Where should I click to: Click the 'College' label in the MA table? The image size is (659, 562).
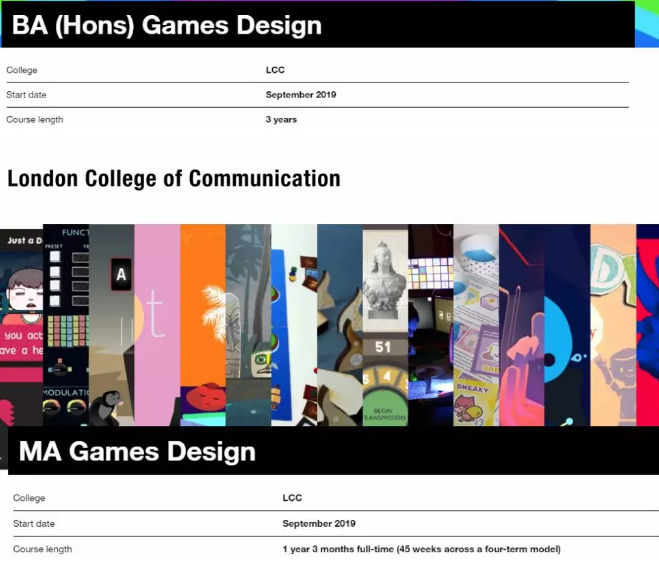click(x=29, y=498)
